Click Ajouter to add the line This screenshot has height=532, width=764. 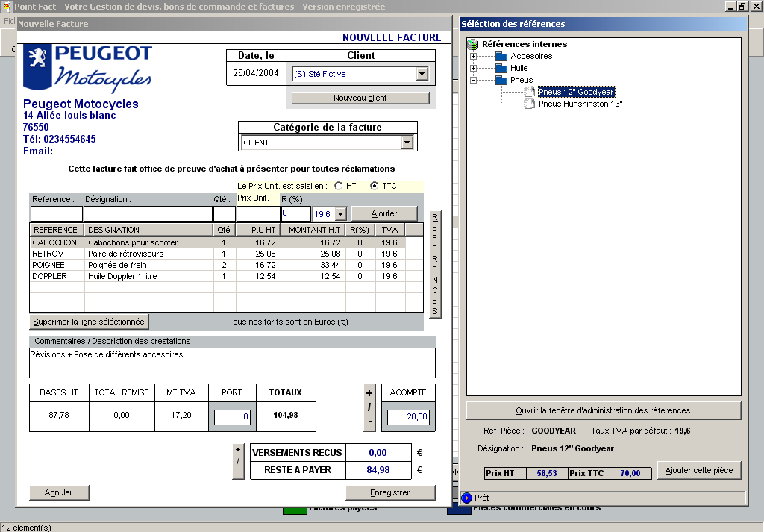pyautogui.click(x=384, y=213)
